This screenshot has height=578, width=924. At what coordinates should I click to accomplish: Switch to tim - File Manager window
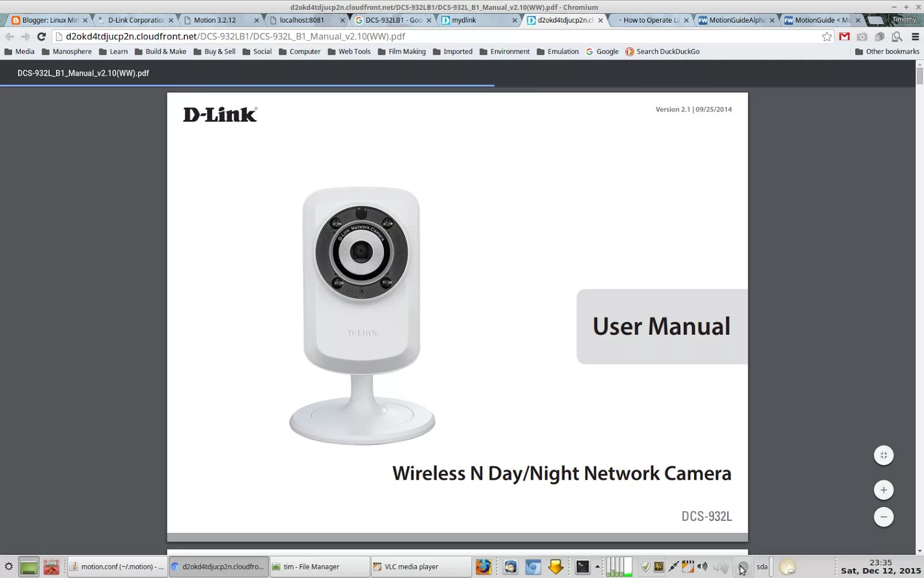coord(319,567)
